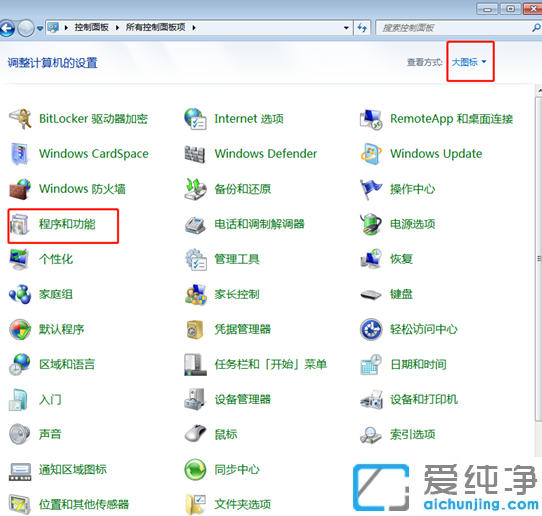The height and width of the screenshot is (516, 542).
Task: Click the 操作中心 flag icon
Action: (371, 189)
